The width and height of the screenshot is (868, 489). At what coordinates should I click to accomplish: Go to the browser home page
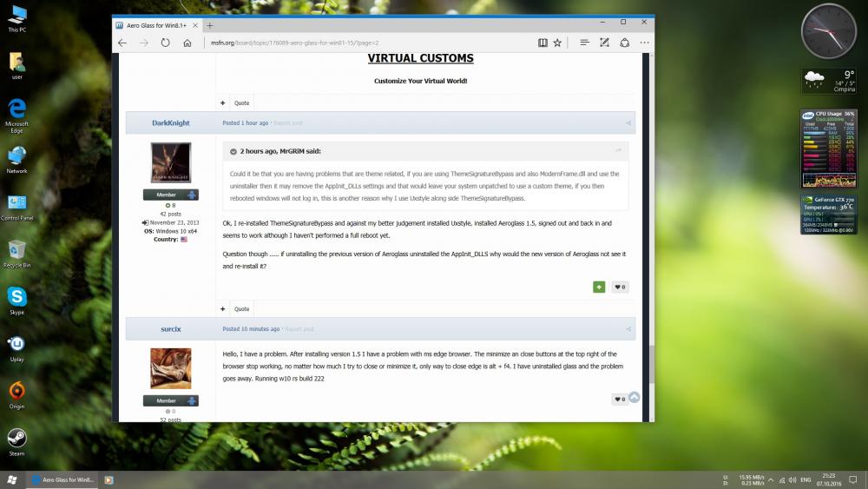coord(187,43)
